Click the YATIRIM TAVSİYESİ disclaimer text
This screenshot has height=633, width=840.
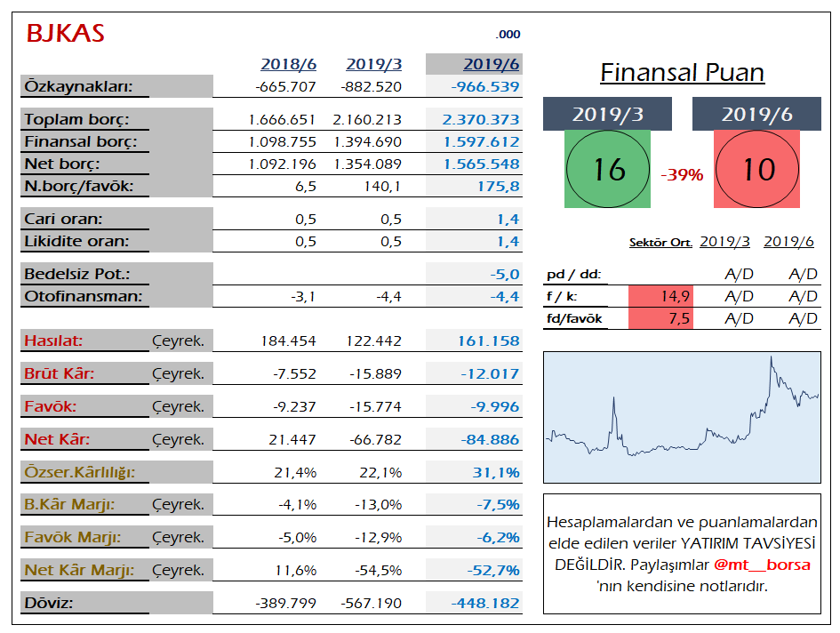(x=748, y=543)
